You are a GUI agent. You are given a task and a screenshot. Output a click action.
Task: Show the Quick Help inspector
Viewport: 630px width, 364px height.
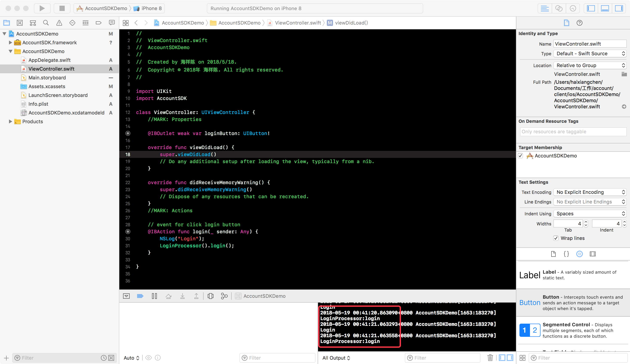pyautogui.click(x=579, y=23)
